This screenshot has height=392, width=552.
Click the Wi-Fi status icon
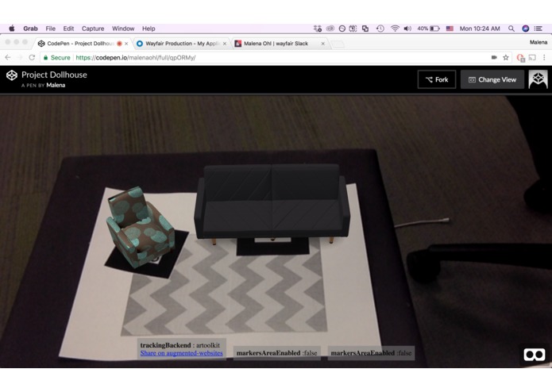[x=395, y=29]
